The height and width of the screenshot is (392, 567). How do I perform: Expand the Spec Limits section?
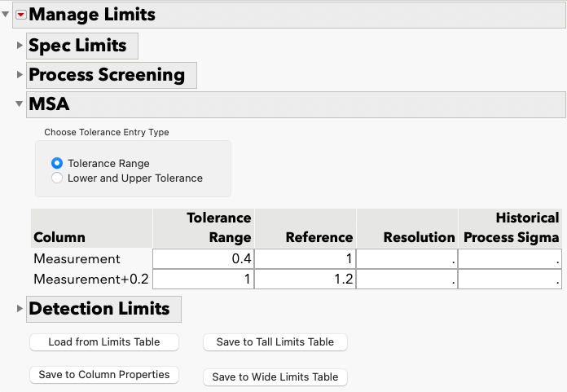[x=20, y=46]
